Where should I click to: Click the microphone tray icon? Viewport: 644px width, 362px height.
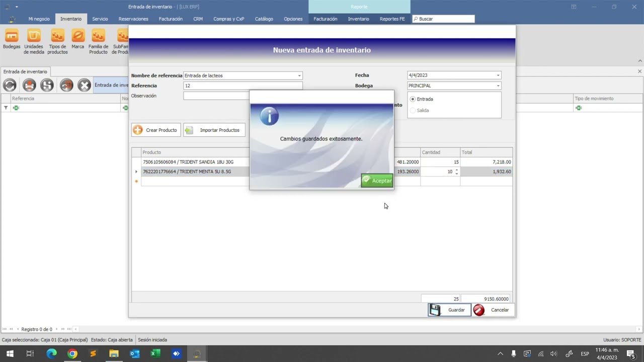514,354
